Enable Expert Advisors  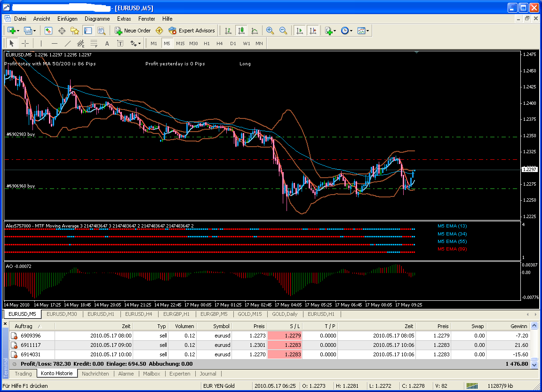point(191,30)
